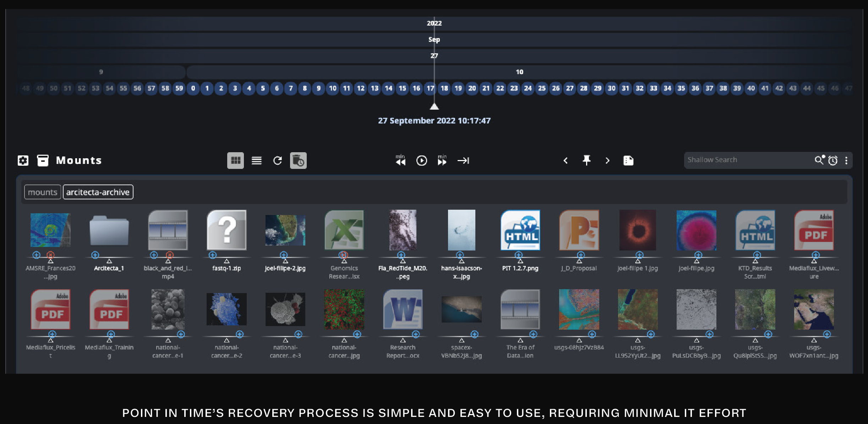Image resolution: width=868 pixels, height=424 pixels.
Task: Select the mounts breadcrumb
Action: [x=43, y=192]
